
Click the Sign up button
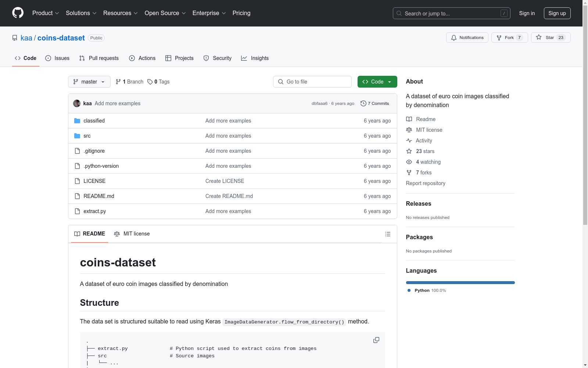(x=557, y=13)
